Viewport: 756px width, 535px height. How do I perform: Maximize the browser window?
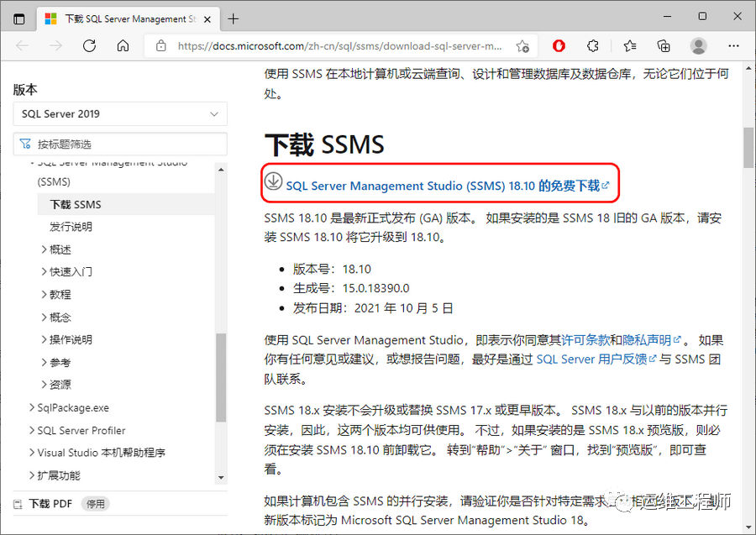702,17
